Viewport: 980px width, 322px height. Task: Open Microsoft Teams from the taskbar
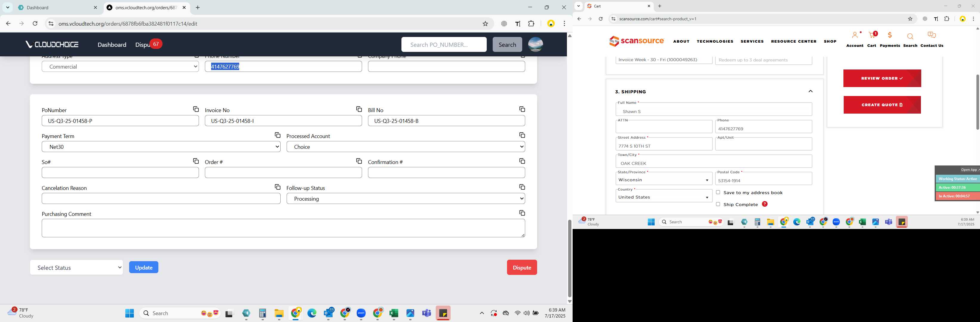pyautogui.click(x=426, y=313)
